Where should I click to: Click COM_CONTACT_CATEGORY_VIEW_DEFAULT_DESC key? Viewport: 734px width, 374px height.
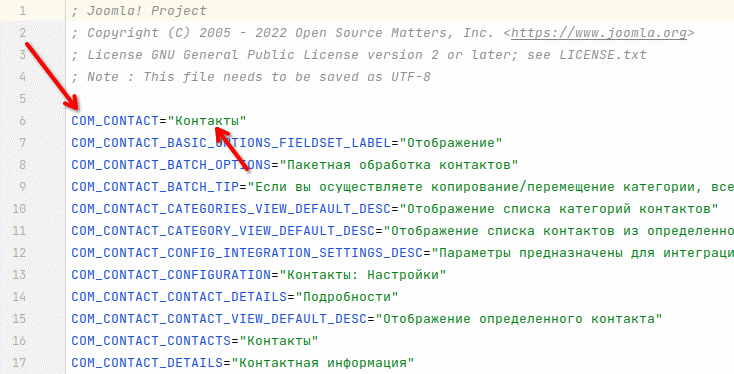(223, 231)
